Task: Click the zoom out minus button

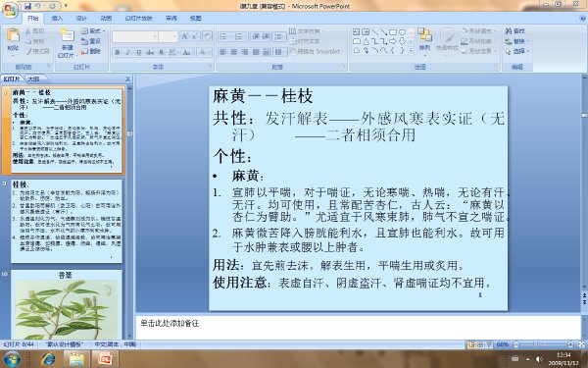Action: pyautogui.click(x=516, y=344)
